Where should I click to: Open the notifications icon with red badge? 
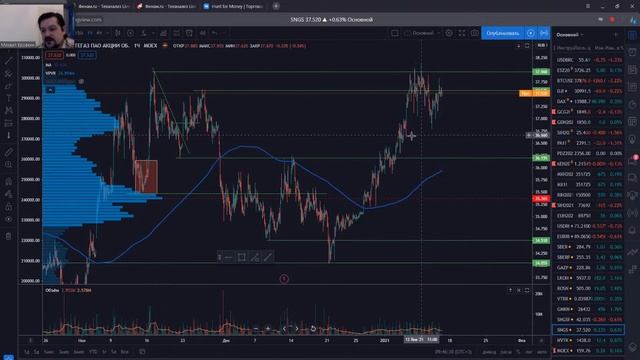pyautogui.click(x=633, y=160)
